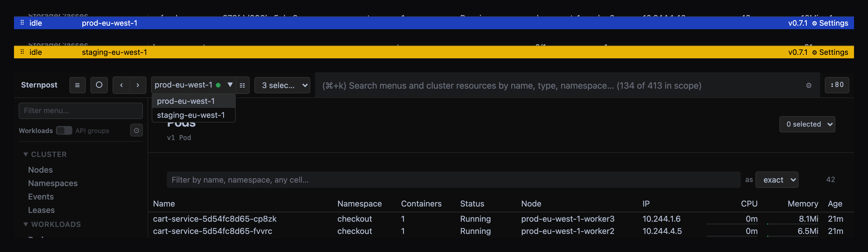Click the Sternpost app title
868x252 pixels.
pos(39,85)
